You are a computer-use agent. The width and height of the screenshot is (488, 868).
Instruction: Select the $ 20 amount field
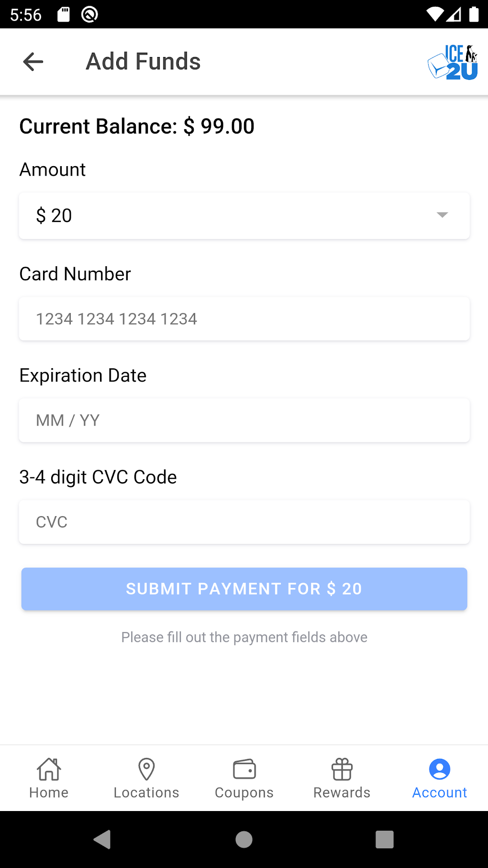pyautogui.click(x=230, y=215)
